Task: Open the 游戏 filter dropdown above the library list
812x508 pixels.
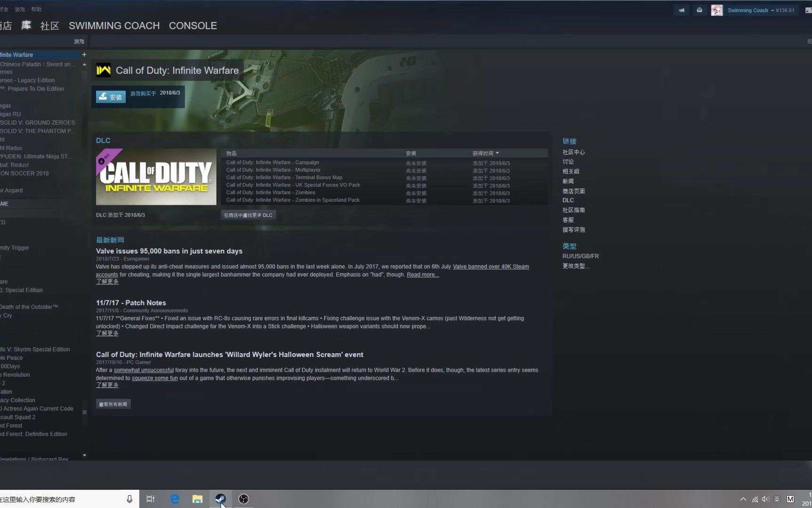Action: pyautogui.click(x=79, y=41)
